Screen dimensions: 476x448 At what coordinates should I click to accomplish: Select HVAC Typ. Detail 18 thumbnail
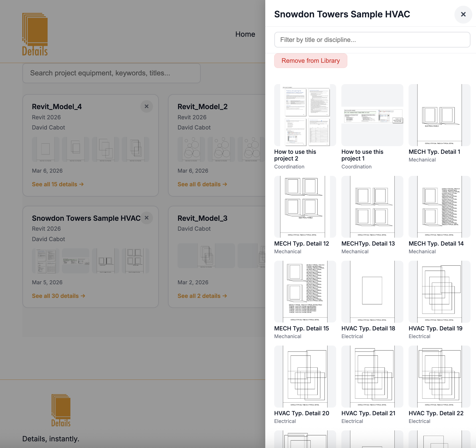pos(372,291)
